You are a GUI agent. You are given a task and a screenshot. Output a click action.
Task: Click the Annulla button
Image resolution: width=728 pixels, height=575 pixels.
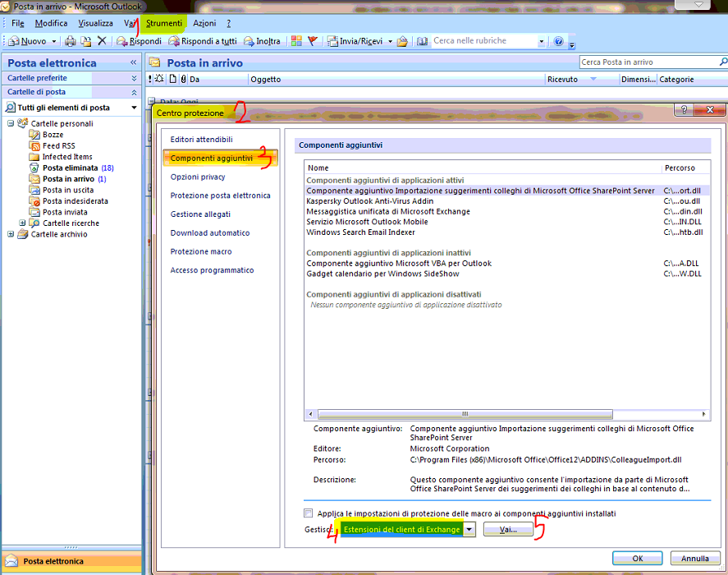tap(695, 559)
